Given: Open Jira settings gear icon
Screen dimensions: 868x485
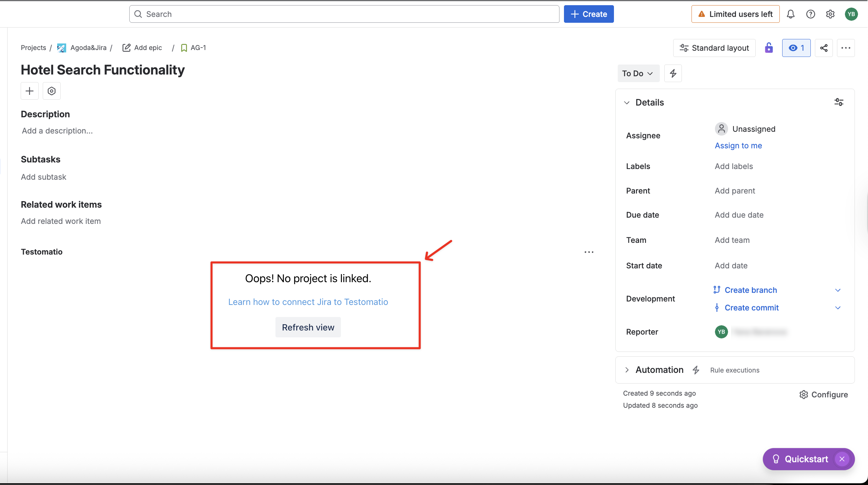Looking at the screenshot, I should (830, 14).
